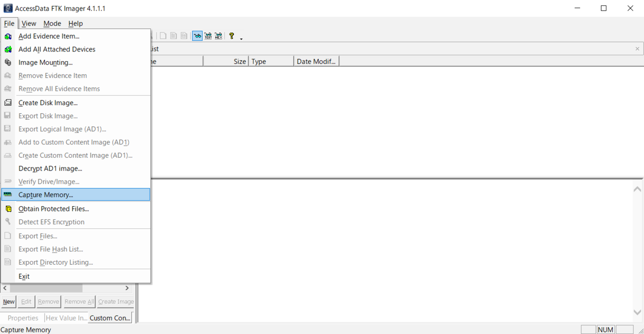Close the File List pane
The width and height of the screenshot is (644, 334).
[x=637, y=49]
